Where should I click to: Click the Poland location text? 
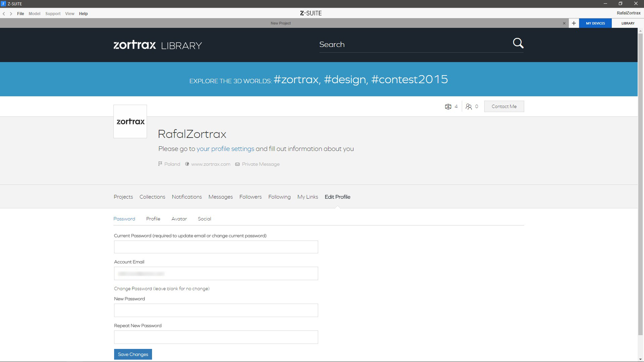[x=172, y=164]
